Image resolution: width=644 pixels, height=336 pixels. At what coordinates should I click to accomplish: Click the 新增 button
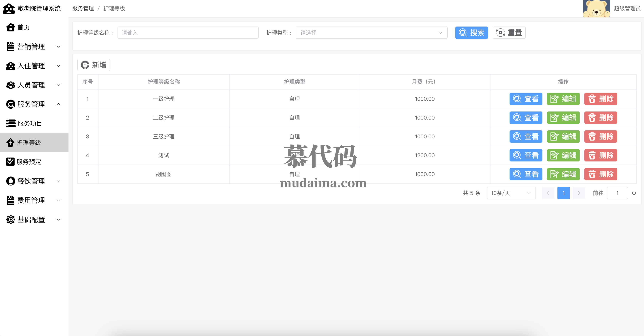click(94, 65)
